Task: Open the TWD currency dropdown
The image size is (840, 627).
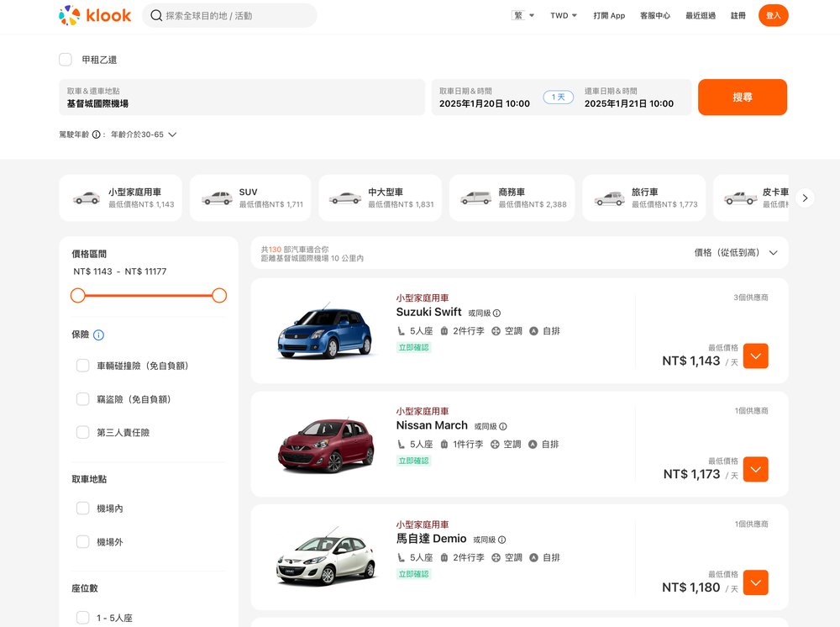Action: (x=563, y=14)
